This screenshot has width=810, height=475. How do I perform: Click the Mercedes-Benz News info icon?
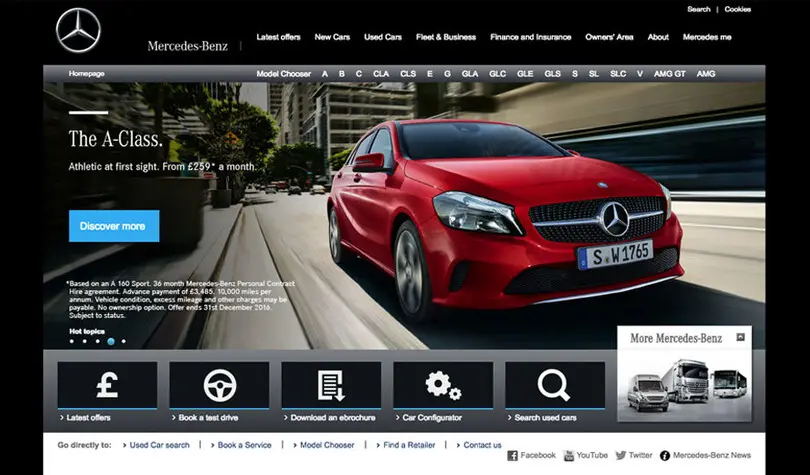click(x=665, y=455)
